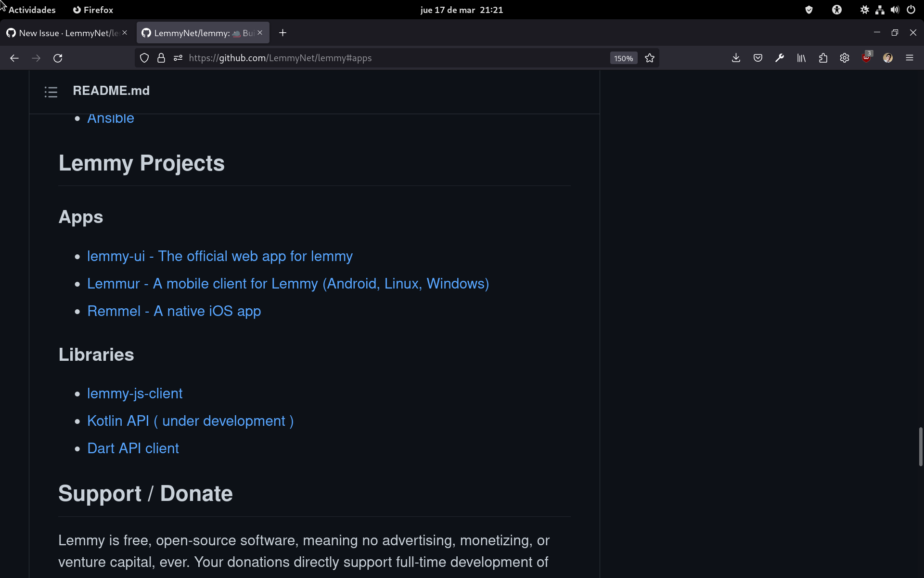
Task: Open the Dart API client link
Action: tap(133, 448)
